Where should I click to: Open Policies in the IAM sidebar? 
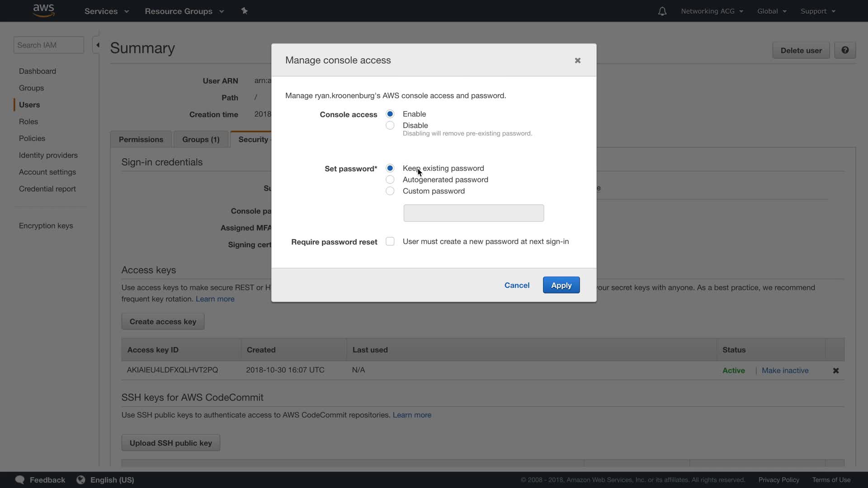pos(32,138)
